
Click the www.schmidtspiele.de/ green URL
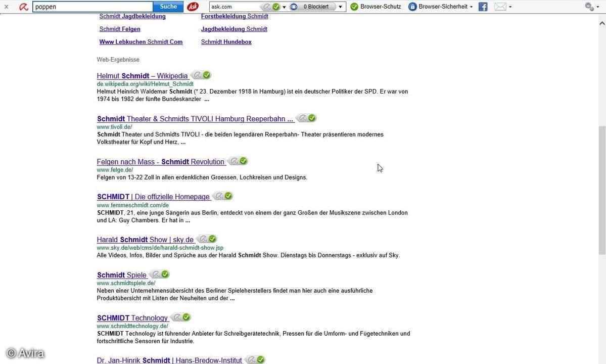point(126,283)
